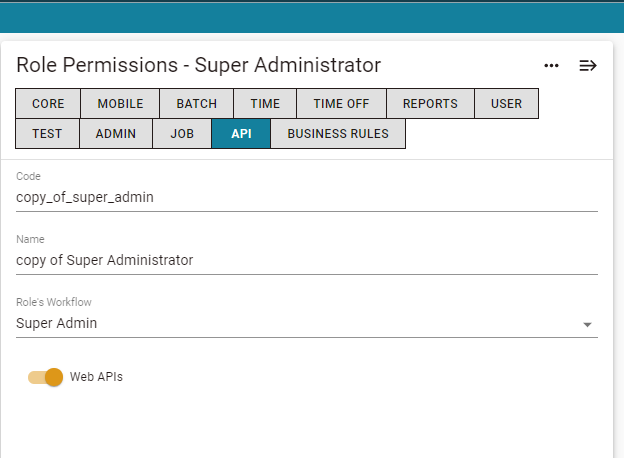Select the BATCH tab
624x458 pixels.
coord(197,103)
